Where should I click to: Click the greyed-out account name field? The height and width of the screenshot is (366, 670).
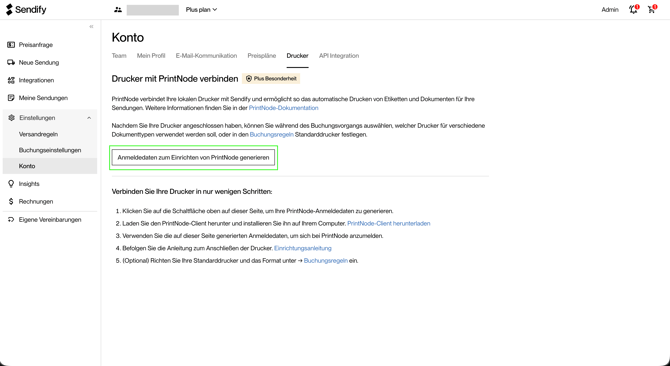click(x=153, y=10)
